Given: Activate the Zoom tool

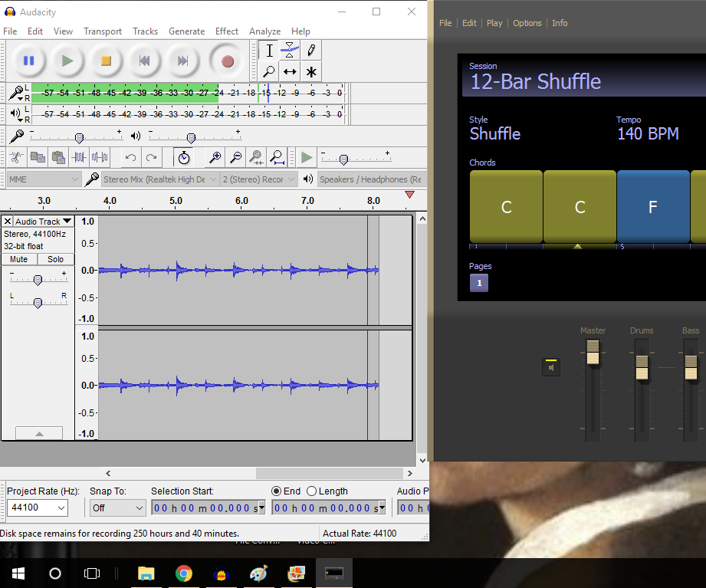Looking at the screenshot, I should point(269,71).
